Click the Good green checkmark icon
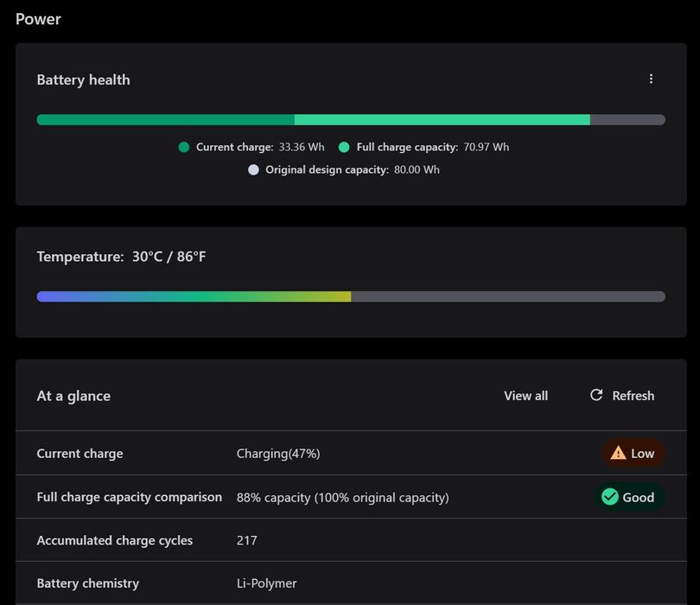700x605 pixels. (610, 497)
